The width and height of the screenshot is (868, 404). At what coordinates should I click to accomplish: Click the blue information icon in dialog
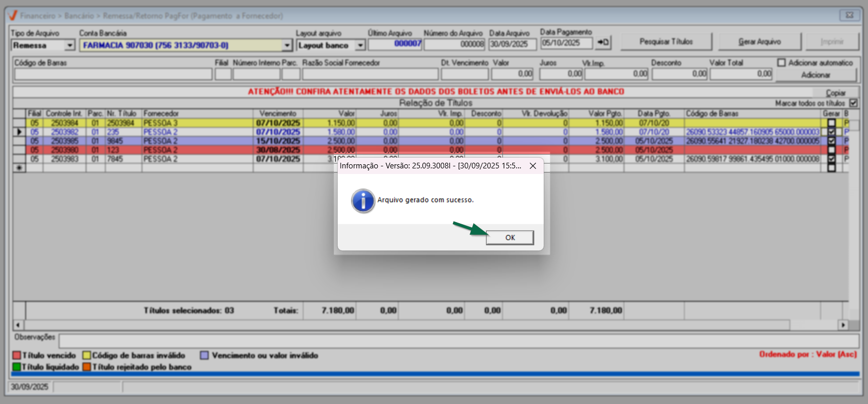[363, 201]
